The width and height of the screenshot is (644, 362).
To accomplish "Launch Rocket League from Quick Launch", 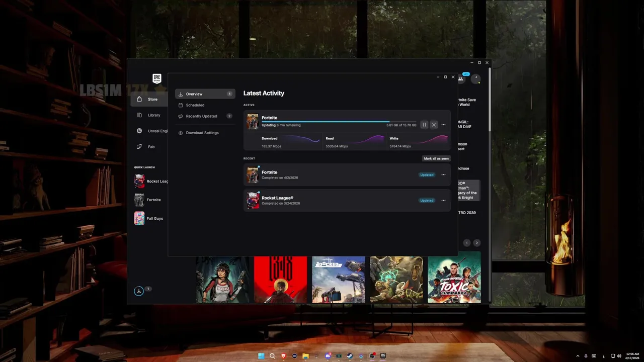I will tap(151, 181).
